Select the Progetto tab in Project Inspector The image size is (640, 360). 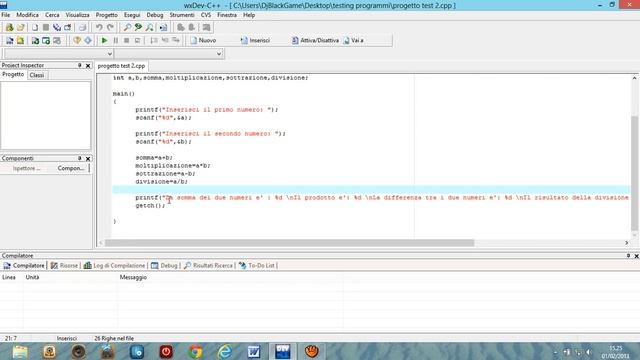(13, 75)
